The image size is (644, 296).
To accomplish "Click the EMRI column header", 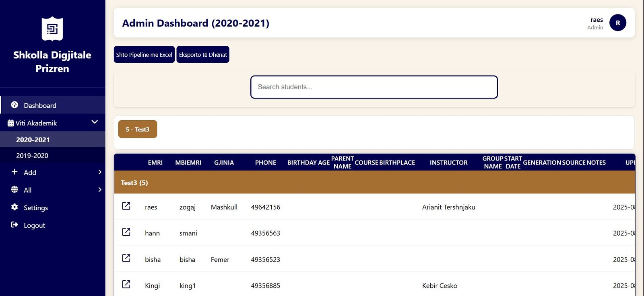I will (x=155, y=162).
